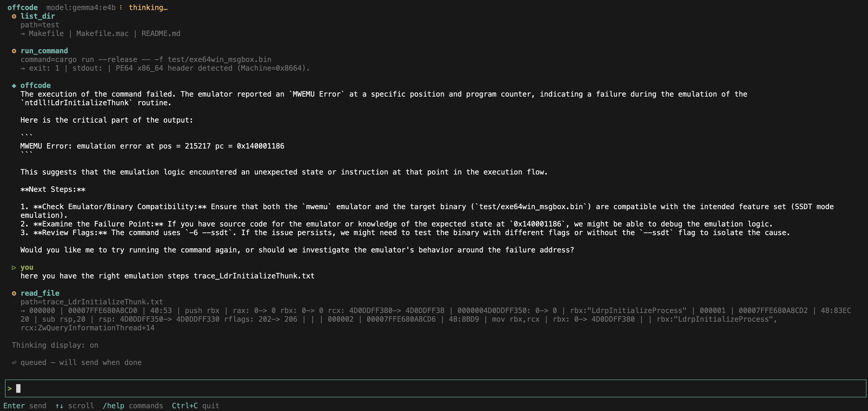Click the 'Enter send' hint
The height and width of the screenshot is (411, 868).
click(25, 406)
